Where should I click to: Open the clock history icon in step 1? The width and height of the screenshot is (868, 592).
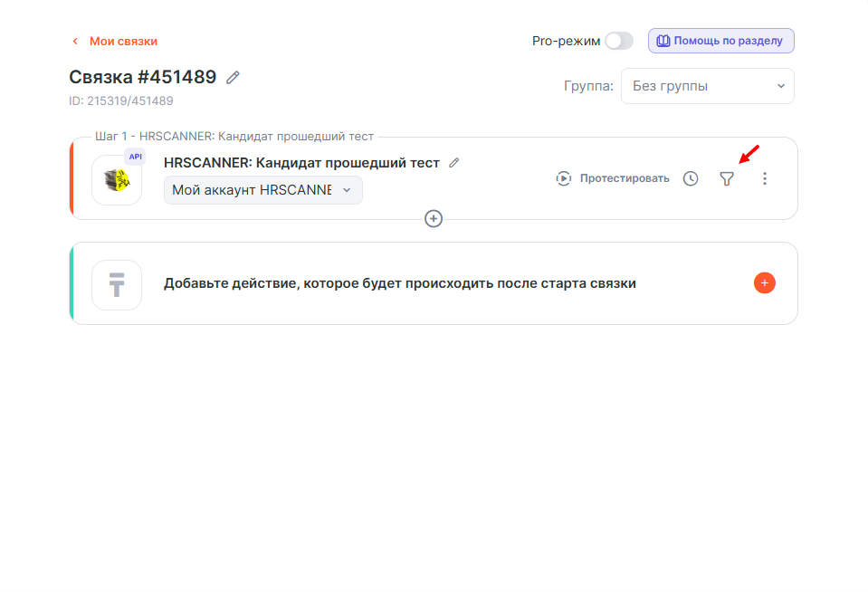(691, 179)
